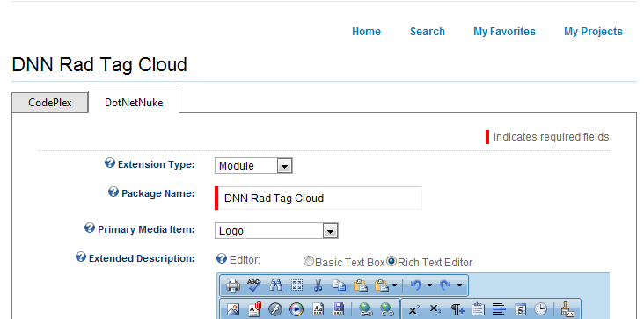
Task: Open the Primary Media Item dropdown
Action: [276, 230]
